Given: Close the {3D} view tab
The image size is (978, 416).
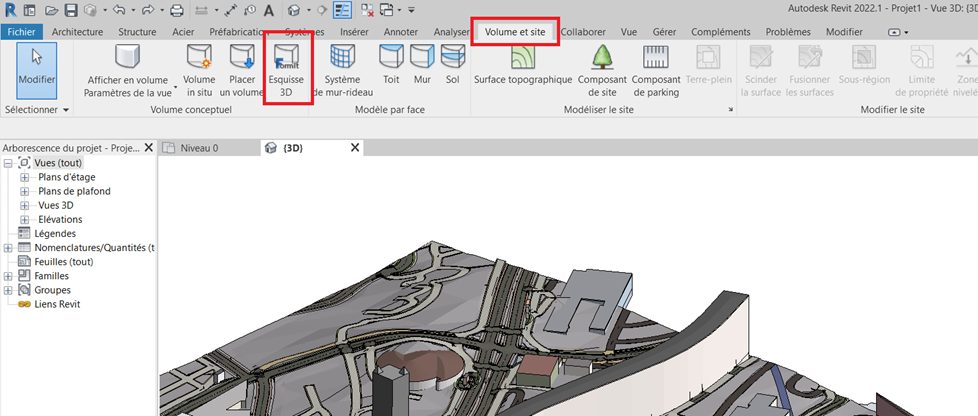Looking at the screenshot, I should click(x=354, y=148).
